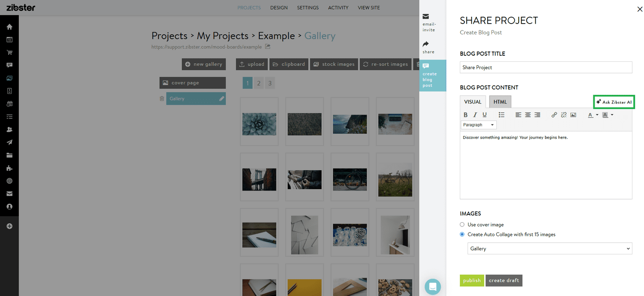
Task: Click the upload button
Action: [x=252, y=64]
